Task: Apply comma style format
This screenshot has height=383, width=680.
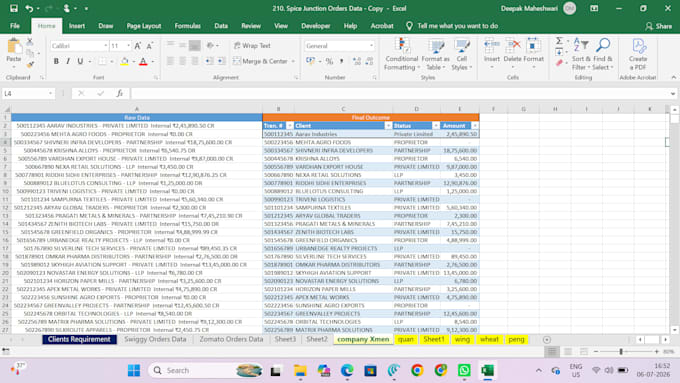Action: (x=342, y=62)
